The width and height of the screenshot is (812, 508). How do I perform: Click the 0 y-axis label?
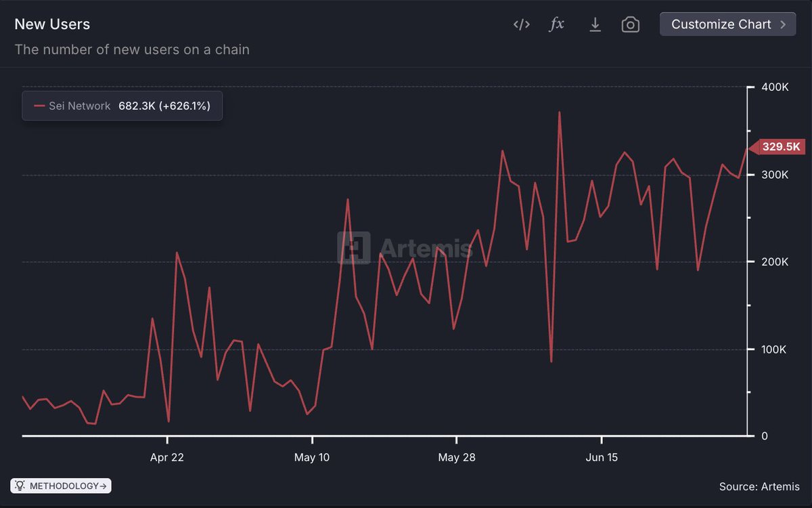pos(765,436)
